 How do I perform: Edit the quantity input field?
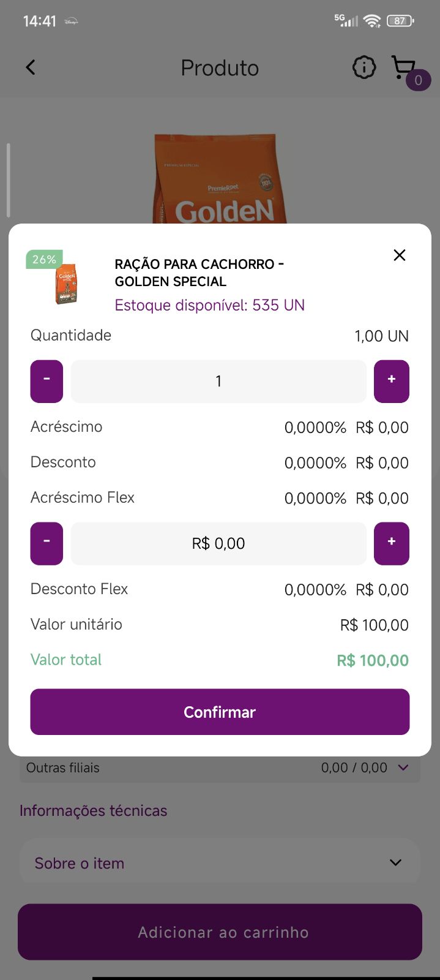pyautogui.click(x=218, y=381)
